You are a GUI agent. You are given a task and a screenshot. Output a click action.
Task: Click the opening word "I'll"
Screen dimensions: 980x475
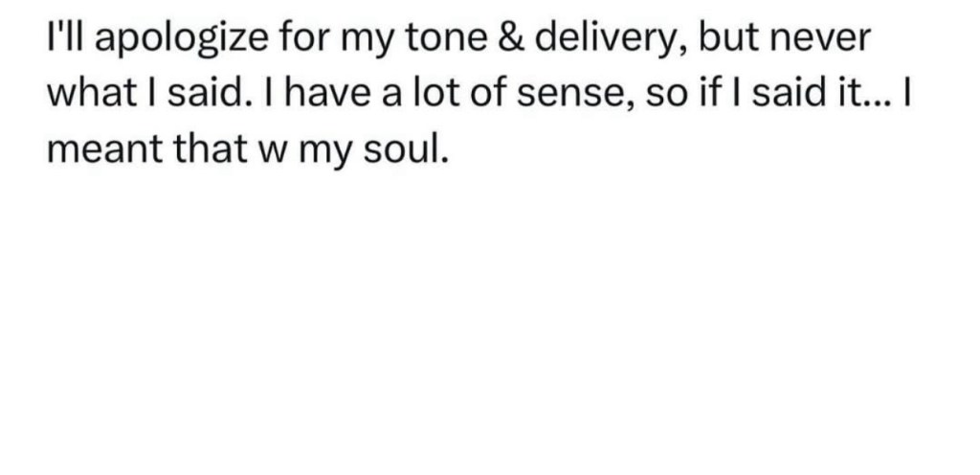[63, 41]
